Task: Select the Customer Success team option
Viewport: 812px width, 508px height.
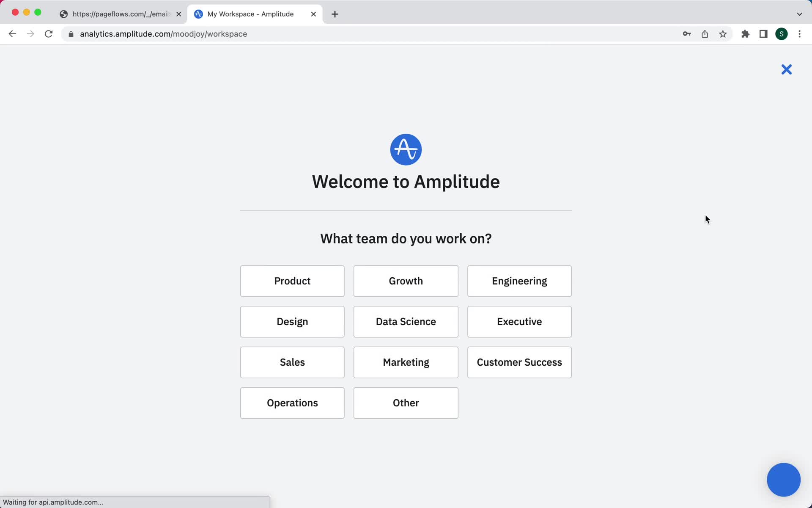Action: (519, 362)
